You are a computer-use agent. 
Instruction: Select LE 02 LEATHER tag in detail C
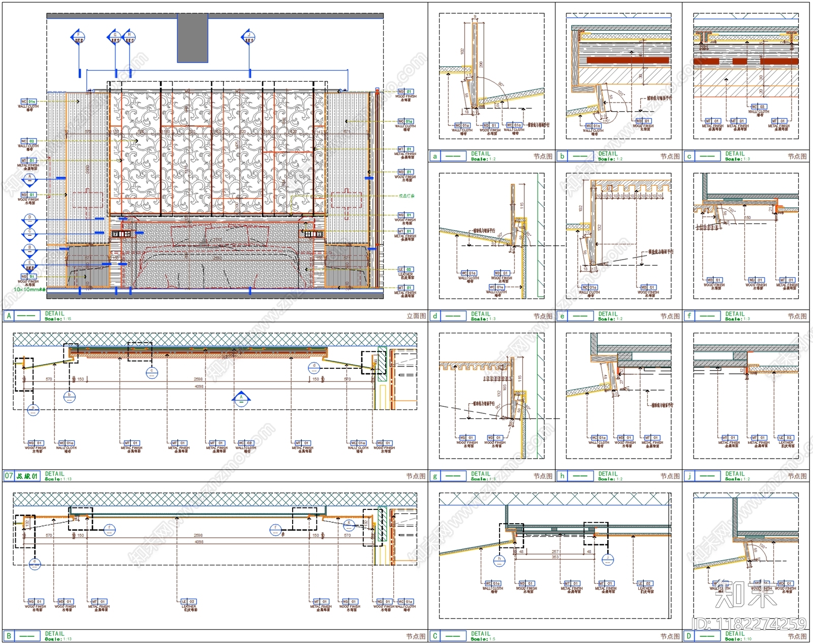(645, 587)
